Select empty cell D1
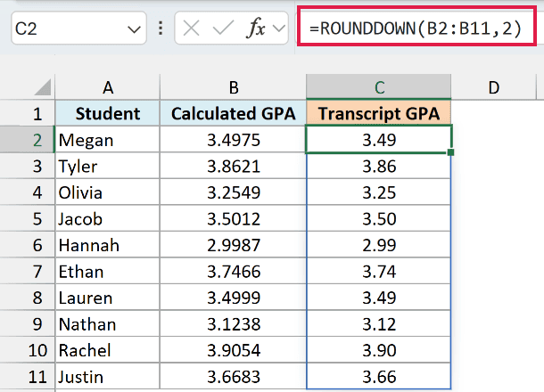 click(493, 113)
